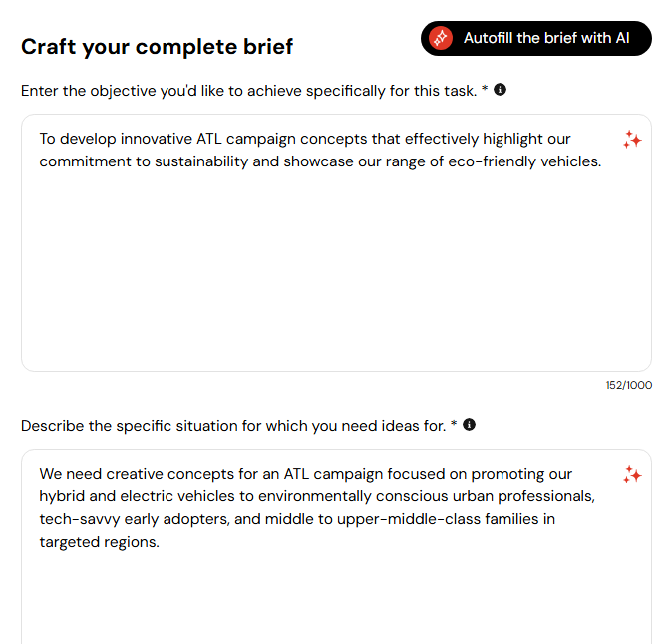Open info tooltip beside the objective label
Screen dimensions: 669x644
(500, 90)
